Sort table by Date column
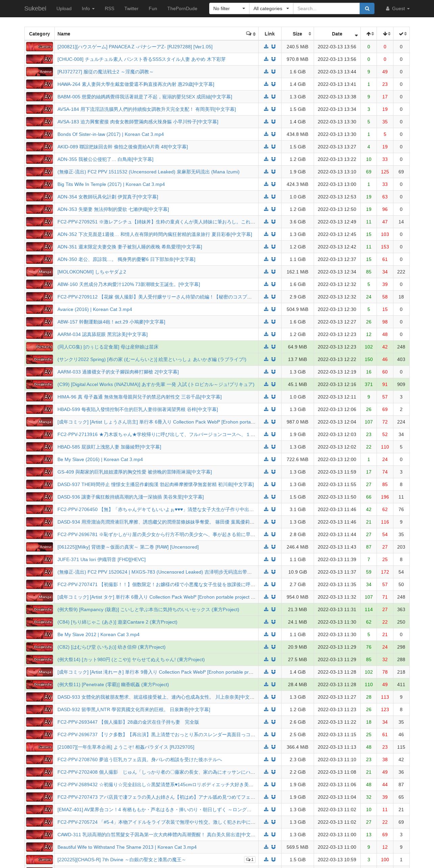This screenshot has width=434, height=868. (337, 34)
